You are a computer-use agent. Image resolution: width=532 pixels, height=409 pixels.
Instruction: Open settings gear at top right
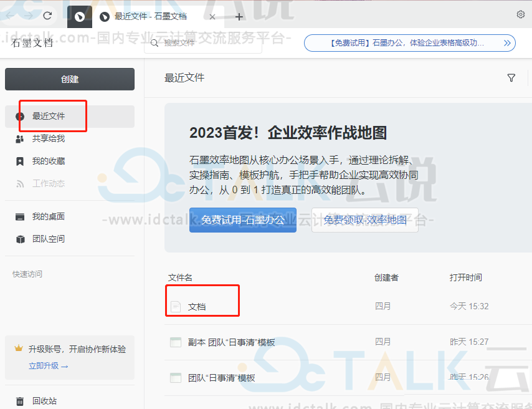coord(520,14)
